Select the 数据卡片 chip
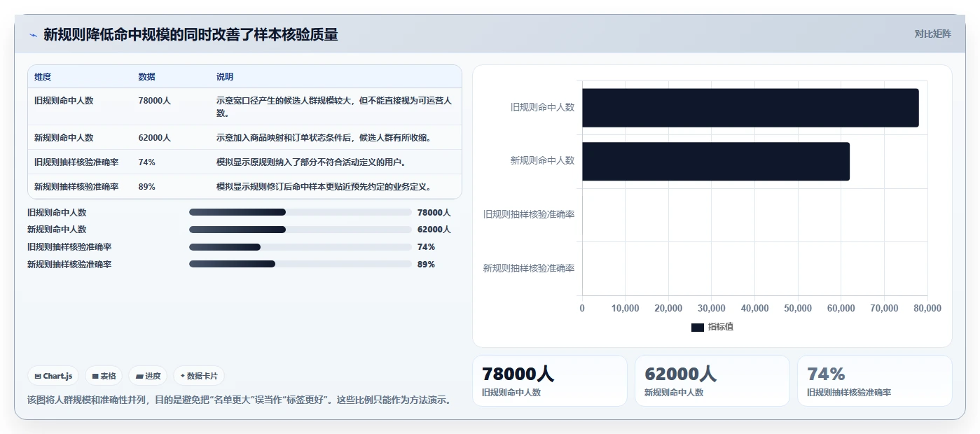The width and height of the screenshot is (980, 434). point(199,376)
